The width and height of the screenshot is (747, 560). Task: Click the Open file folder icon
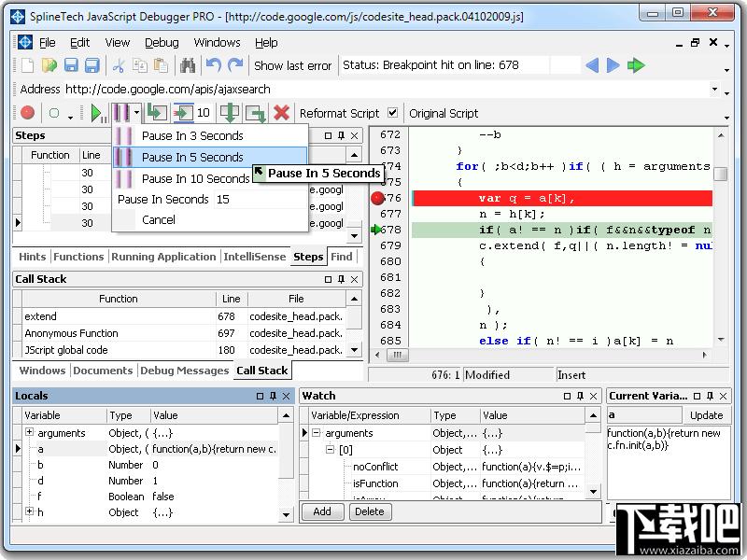pyautogui.click(x=49, y=65)
